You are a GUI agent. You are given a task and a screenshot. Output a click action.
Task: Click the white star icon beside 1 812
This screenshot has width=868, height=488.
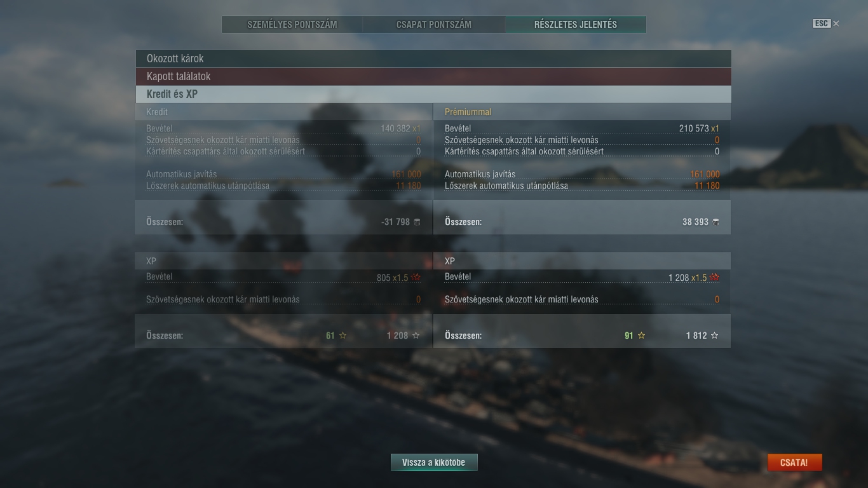click(x=714, y=335)
